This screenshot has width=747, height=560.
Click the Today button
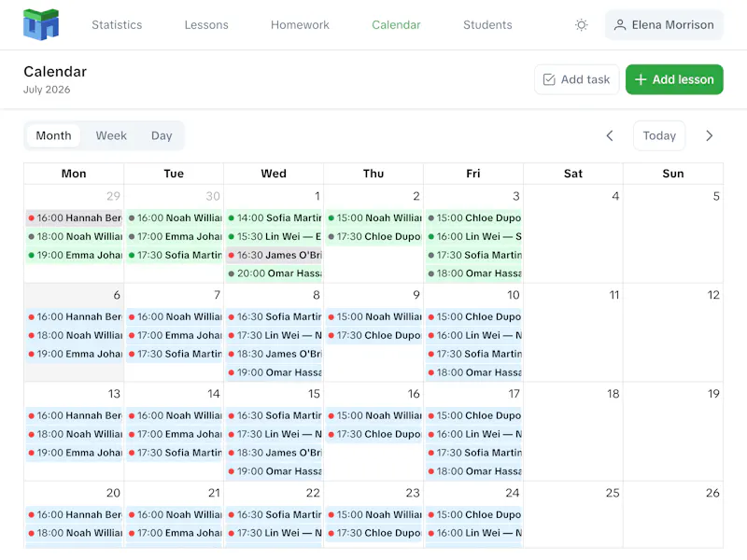click(659, 135)
